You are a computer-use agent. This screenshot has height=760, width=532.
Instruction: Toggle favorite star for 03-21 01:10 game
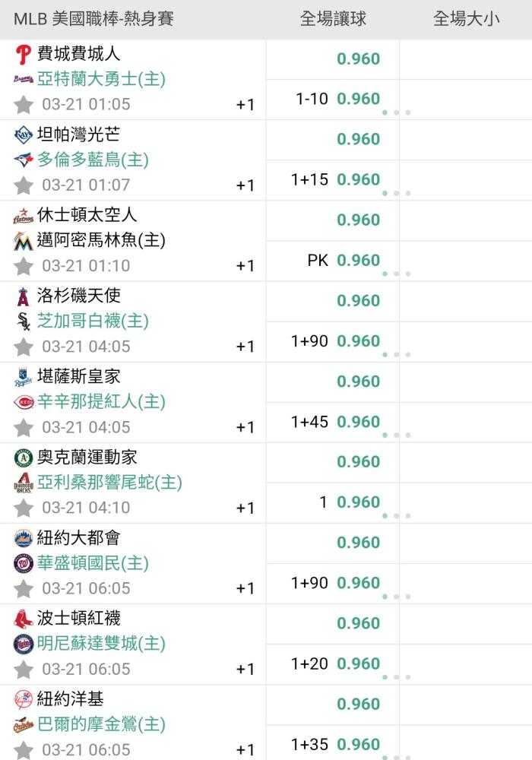click(24, 265)
